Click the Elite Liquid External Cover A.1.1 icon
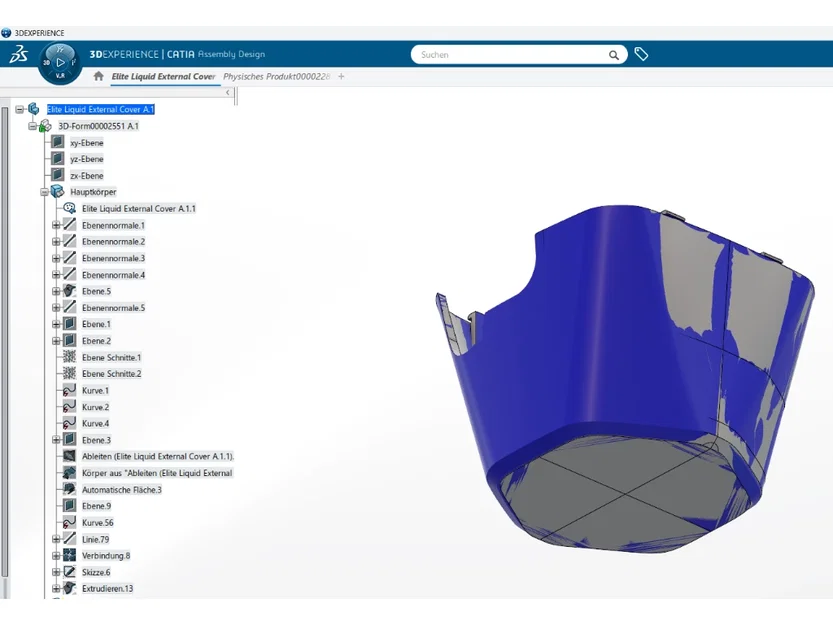This screenshot has width=833, height=625. (x=70, y=208)
